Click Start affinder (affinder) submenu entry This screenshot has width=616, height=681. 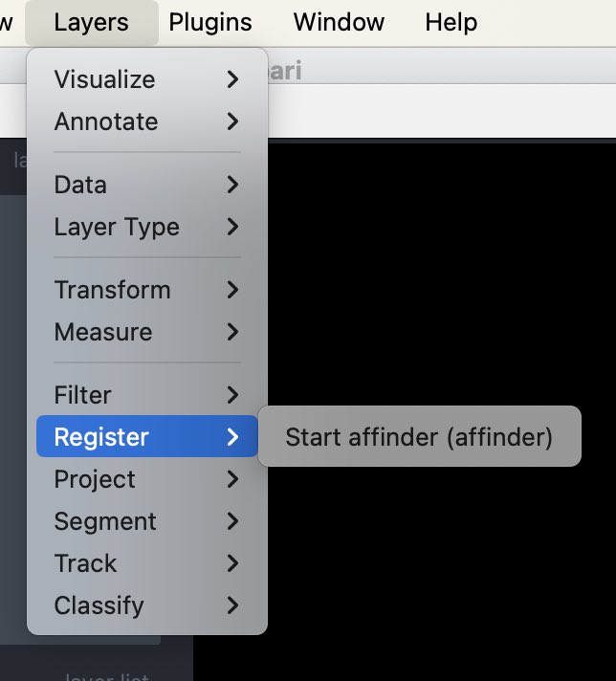(419, 437)
